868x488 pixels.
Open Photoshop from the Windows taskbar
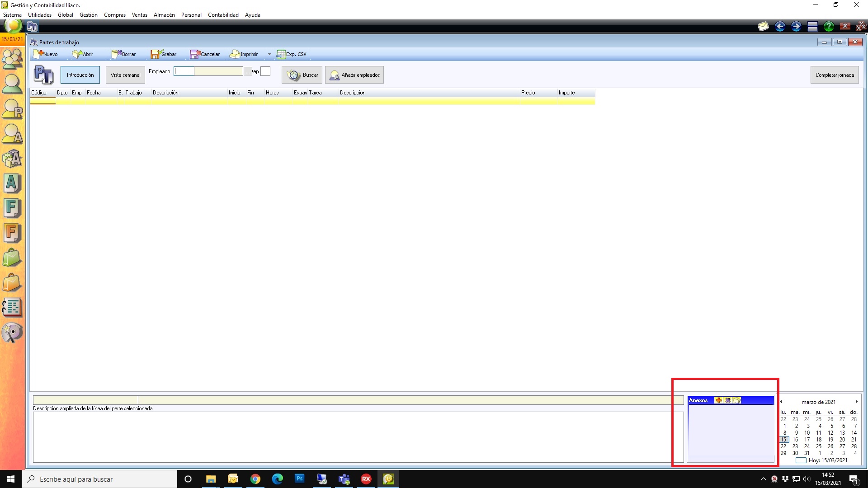coord(300,479)
